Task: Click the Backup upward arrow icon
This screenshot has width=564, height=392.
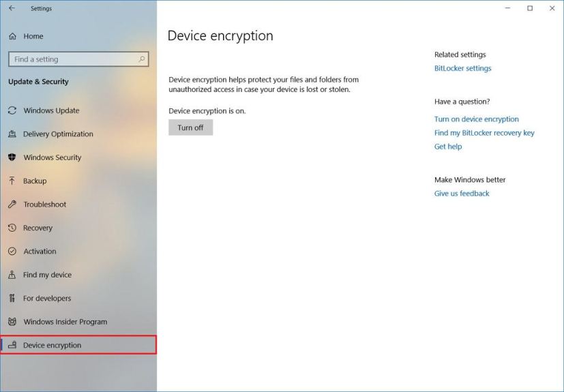Action: (x=12, y=181)
